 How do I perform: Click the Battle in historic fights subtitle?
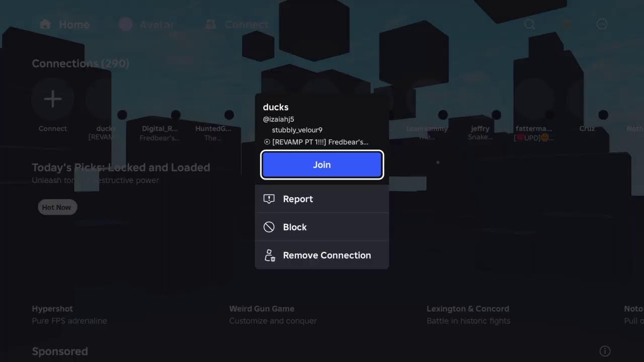pos(468,321)
